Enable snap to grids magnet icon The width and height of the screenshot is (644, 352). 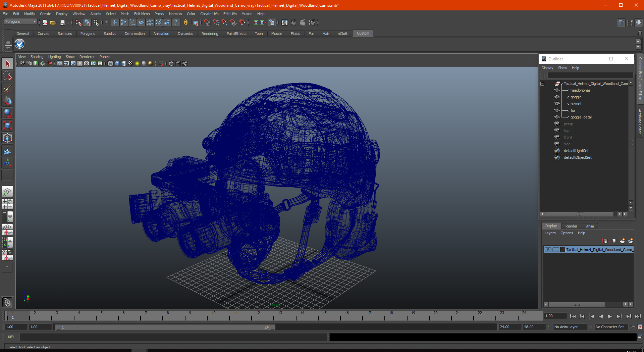pyautogui.click(x=207, y=22)
